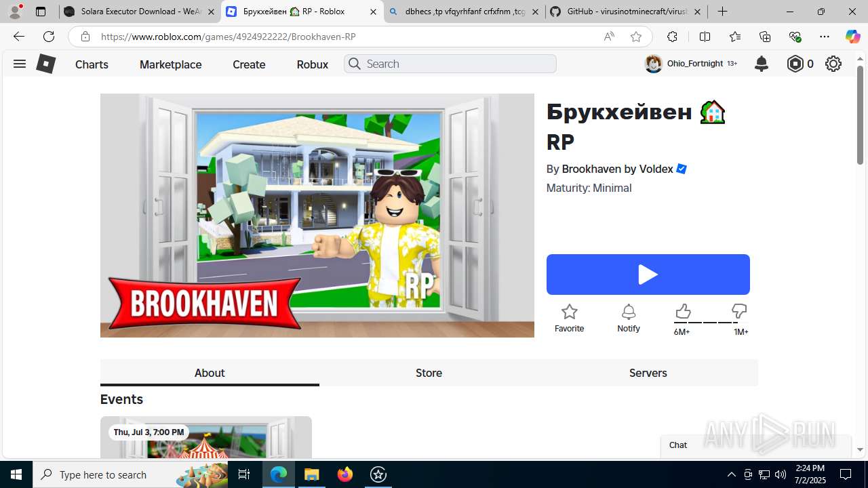
Task: Click the Windows taskbar search box
Action: 132,474
